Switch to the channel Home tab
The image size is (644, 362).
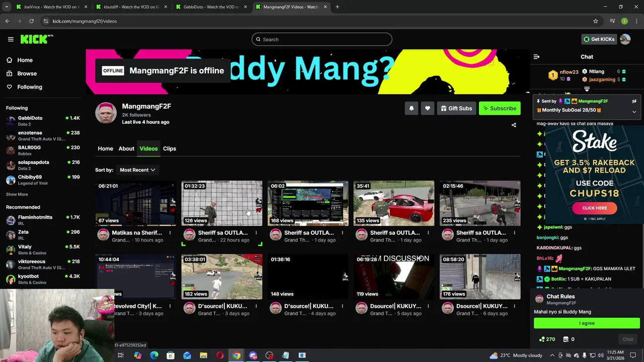(105, 148)
